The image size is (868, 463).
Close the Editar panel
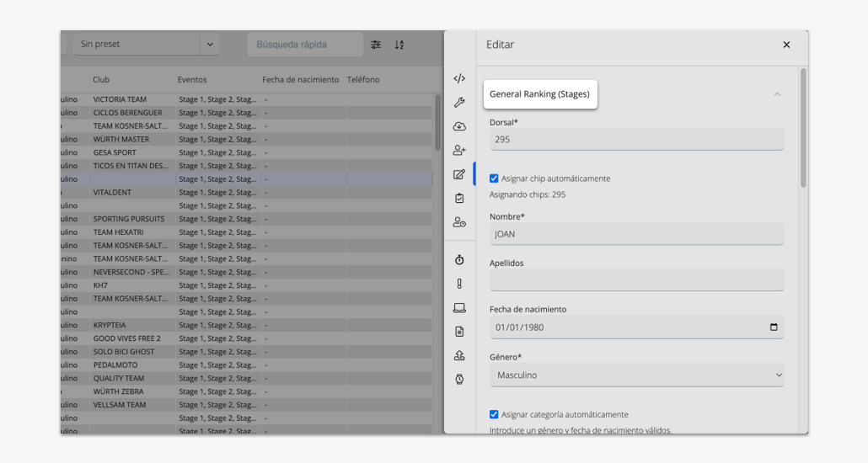click(786, 45)
